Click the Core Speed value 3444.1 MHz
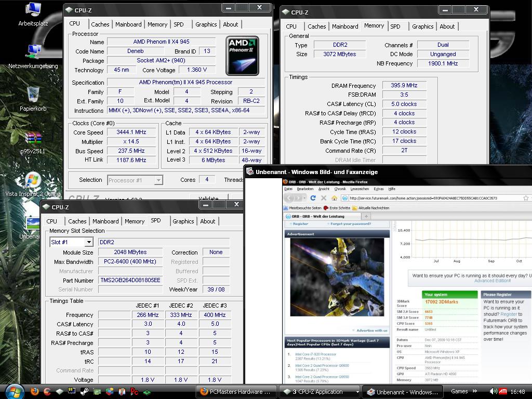 [x=131, y=132]
